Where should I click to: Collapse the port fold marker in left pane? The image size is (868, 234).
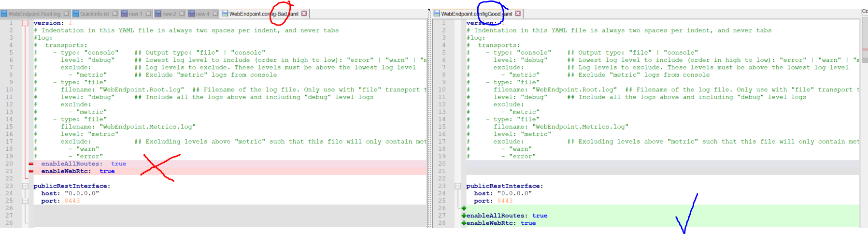pyautogui.click(x=25, y=201)
